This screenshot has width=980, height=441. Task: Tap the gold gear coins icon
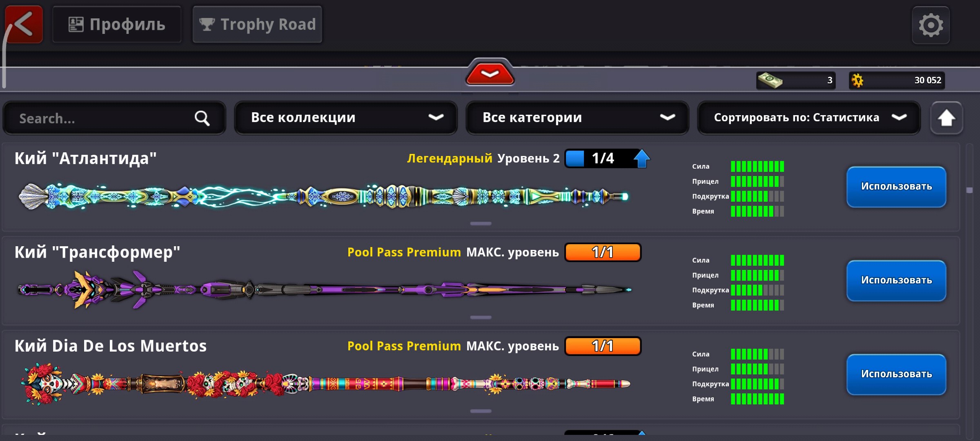[857, 80]
